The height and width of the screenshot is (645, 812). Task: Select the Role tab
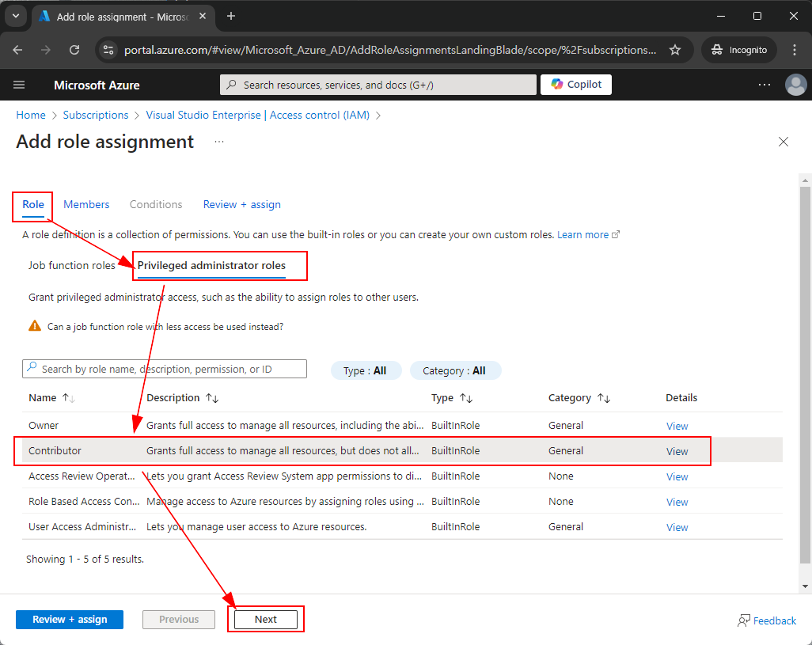pos(33,204)
